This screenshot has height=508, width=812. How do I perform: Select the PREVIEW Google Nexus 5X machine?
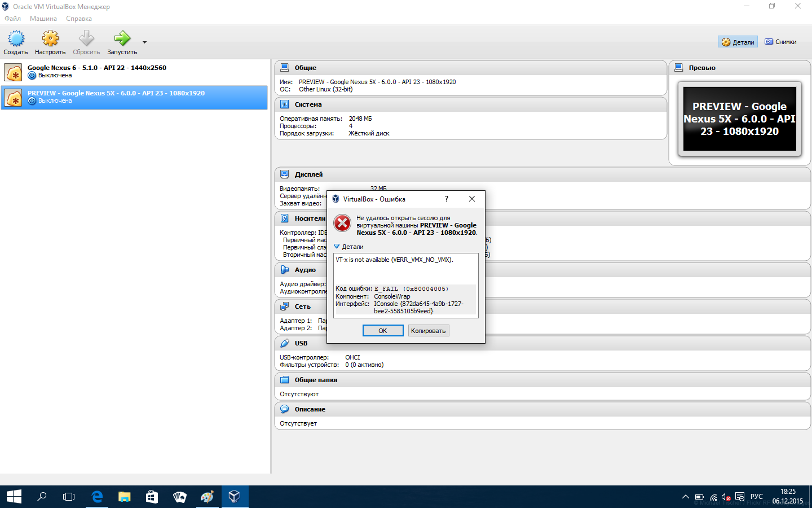pos(134,97)
